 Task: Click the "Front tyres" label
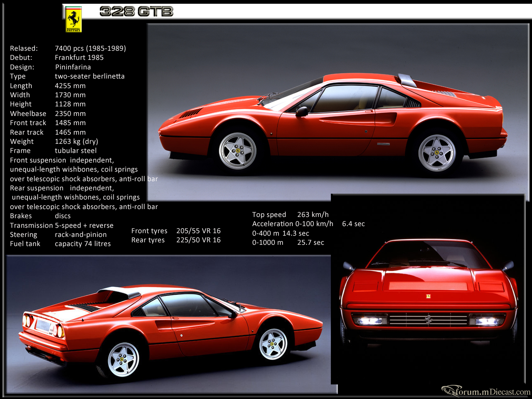coord(149,231)
